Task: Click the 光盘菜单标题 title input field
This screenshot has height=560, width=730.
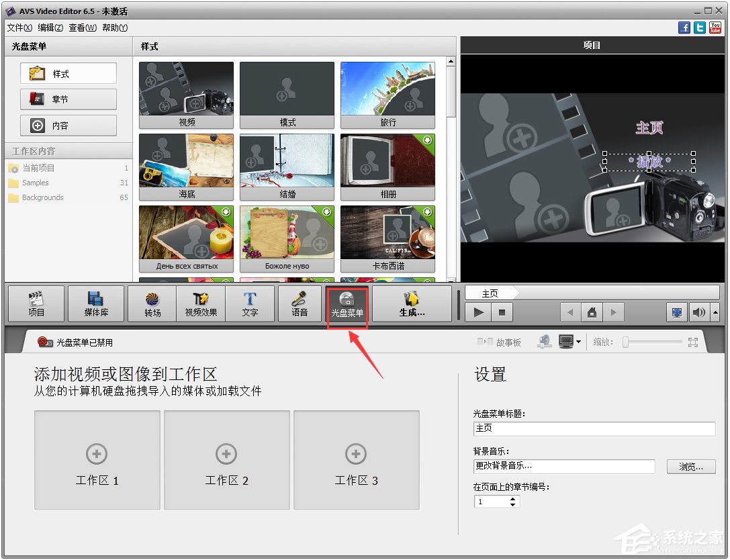Action: click(x=594, y=428)
